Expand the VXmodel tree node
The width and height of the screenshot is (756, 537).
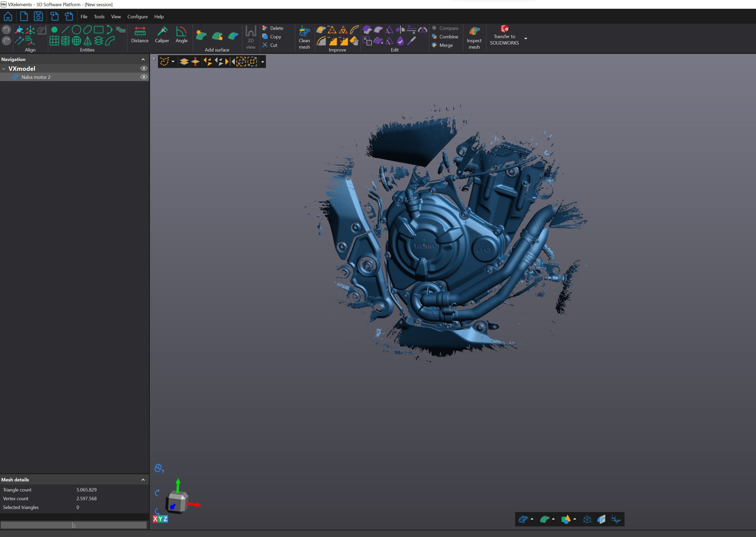tap(4, 68)
